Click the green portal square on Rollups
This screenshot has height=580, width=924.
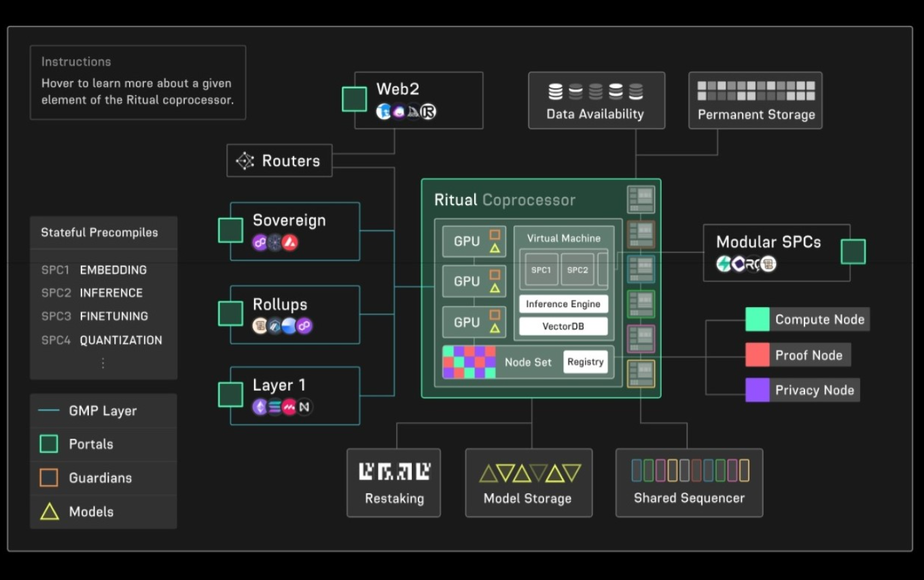click(x=230, y=313)
